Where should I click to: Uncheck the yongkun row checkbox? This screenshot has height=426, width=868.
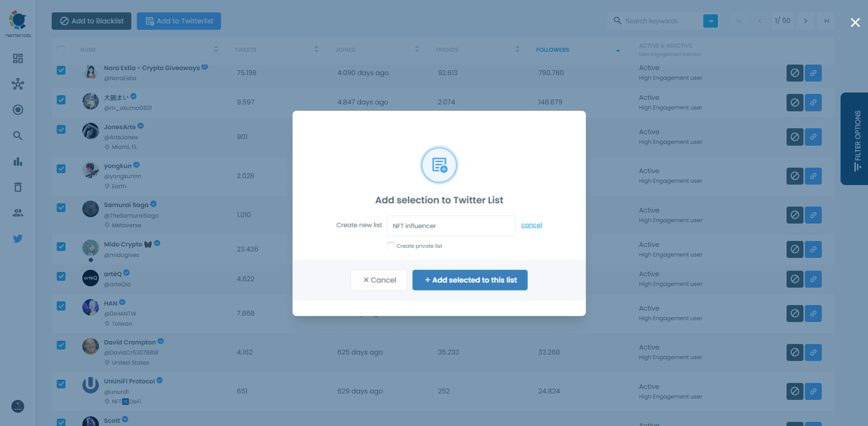[x=61, y=169]
